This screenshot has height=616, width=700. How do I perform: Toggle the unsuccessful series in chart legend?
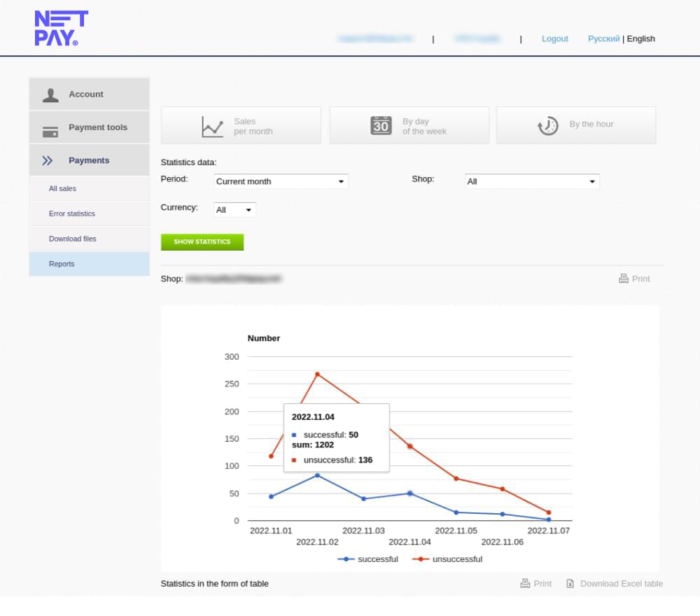click(448, 559)
